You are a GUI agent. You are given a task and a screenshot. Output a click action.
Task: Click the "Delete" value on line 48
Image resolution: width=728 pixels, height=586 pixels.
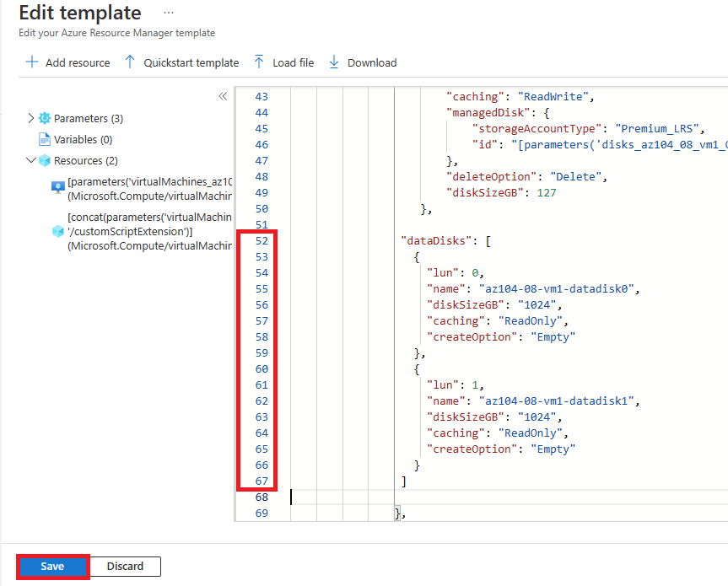click(x=575, y=177)
